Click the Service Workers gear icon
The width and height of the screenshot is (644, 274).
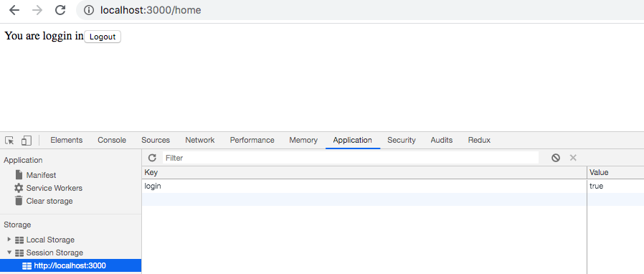19,188
